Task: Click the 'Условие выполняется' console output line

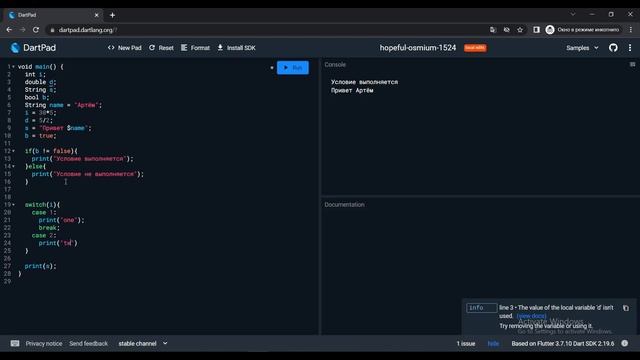Action: (364, 82)
